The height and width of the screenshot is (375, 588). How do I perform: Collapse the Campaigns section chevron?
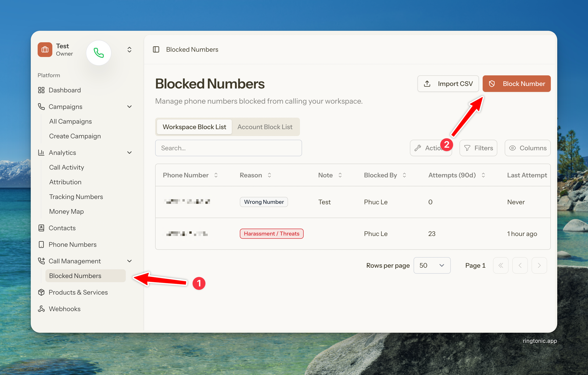[x=129, y=107]
